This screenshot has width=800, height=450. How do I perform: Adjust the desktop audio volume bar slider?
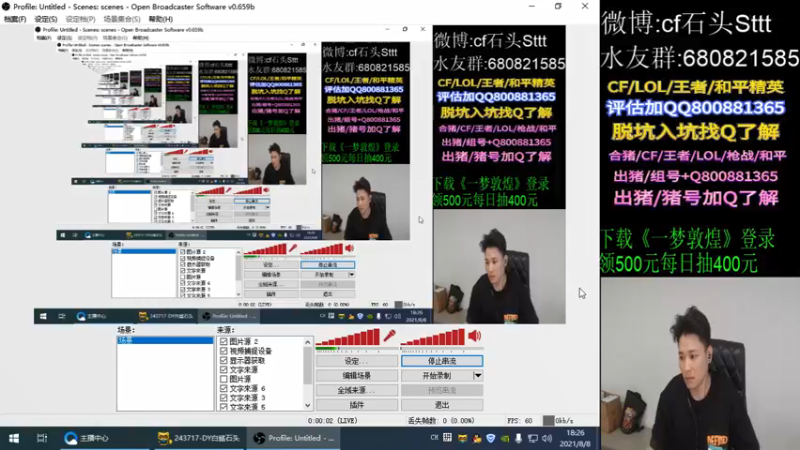[x=433, y=337]
